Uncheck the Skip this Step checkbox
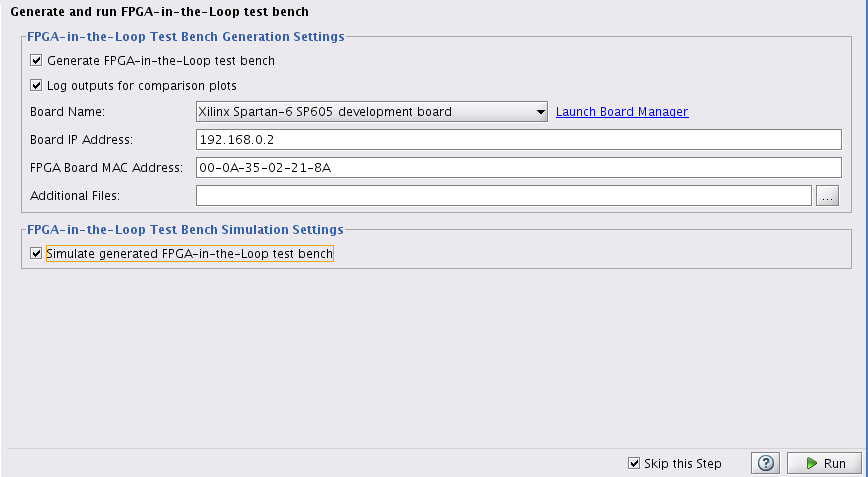868x477 pixels. coord(634,463)
